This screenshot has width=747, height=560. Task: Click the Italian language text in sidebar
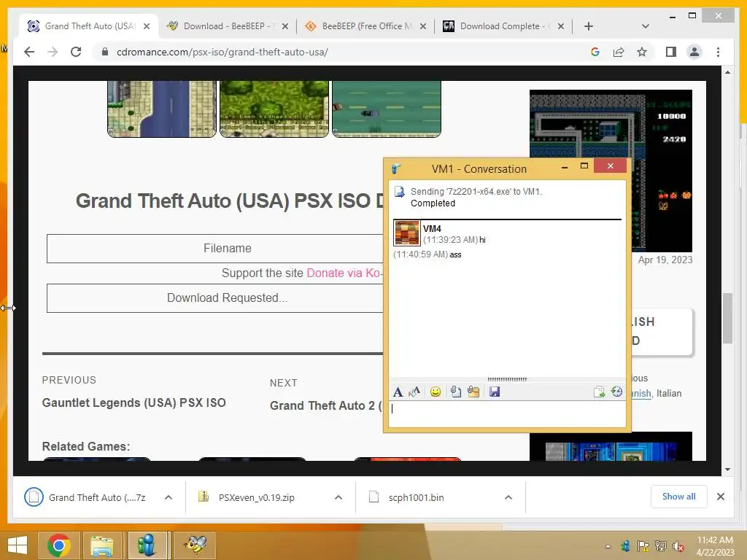click(669, 393)
